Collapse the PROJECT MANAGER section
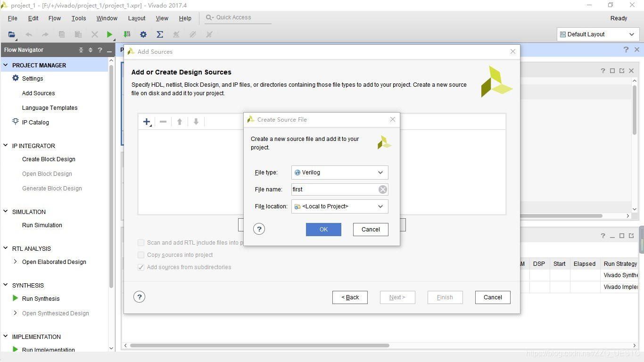This screenshot has width=644, height=362. click(6, 65)
